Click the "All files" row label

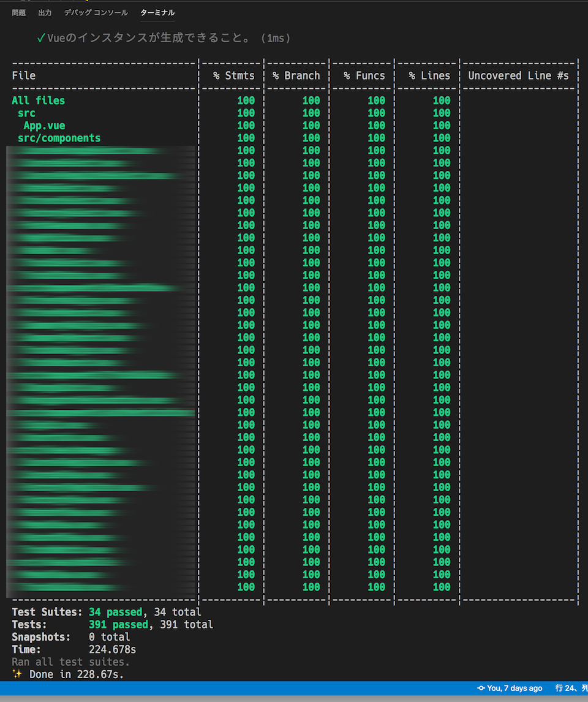39,100
